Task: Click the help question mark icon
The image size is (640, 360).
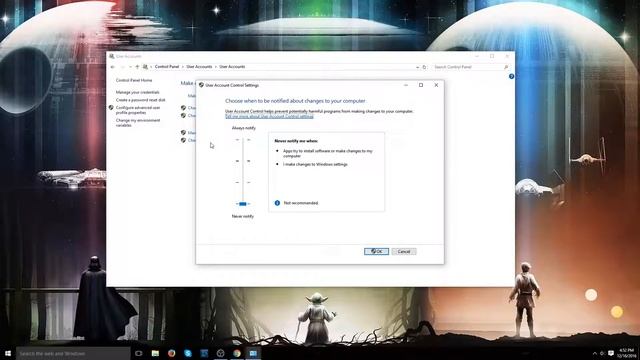Action: [x=511, y=76]
